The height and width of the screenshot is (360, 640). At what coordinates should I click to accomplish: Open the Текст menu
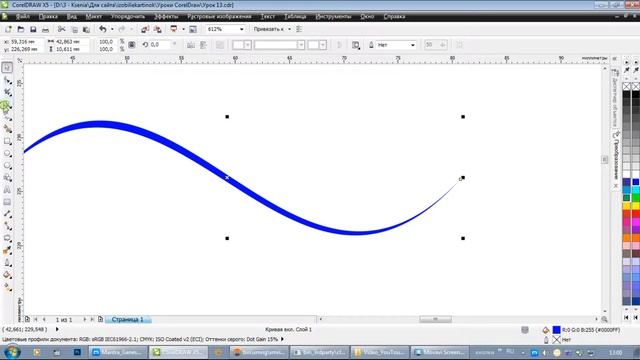coord(268,17)
